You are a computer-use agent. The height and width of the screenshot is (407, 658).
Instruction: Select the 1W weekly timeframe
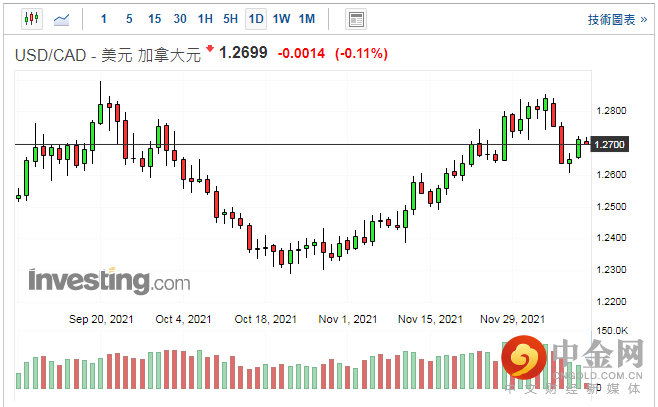(281, 19)
